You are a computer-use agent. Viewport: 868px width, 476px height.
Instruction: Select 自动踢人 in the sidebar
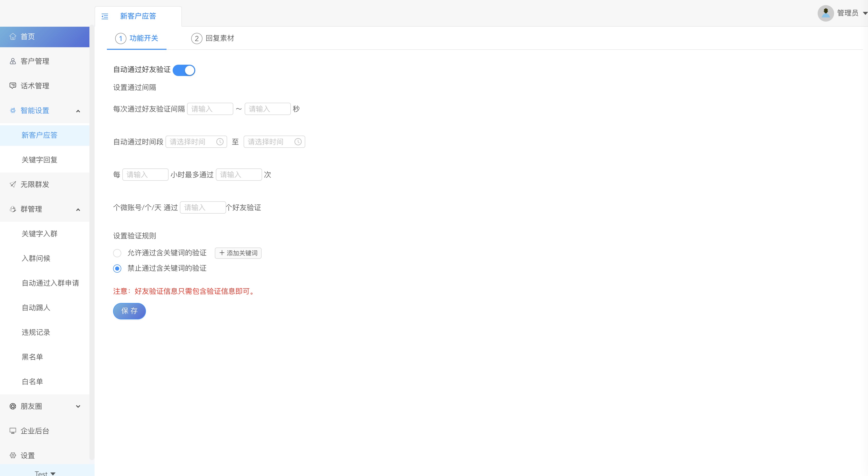coord(44,308)
